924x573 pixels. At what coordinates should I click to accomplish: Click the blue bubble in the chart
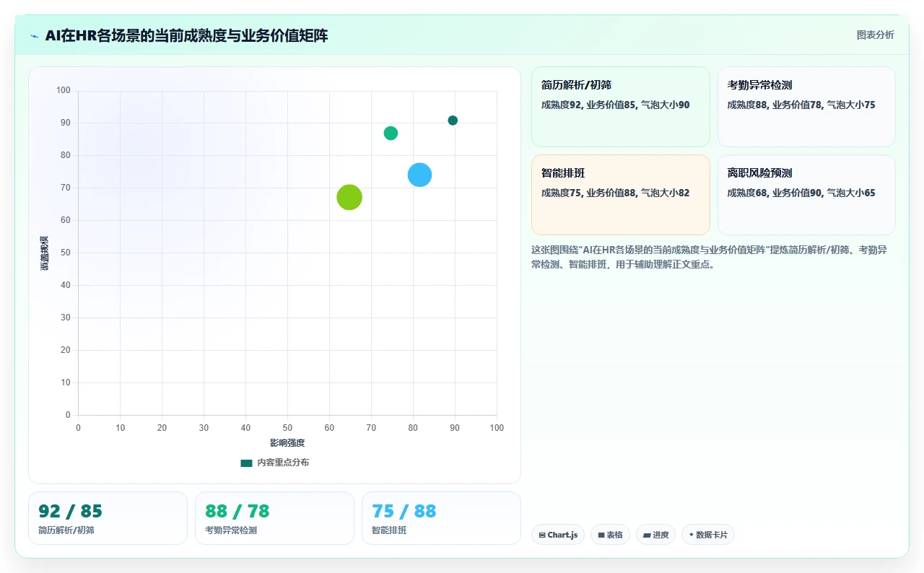(419, 175)
